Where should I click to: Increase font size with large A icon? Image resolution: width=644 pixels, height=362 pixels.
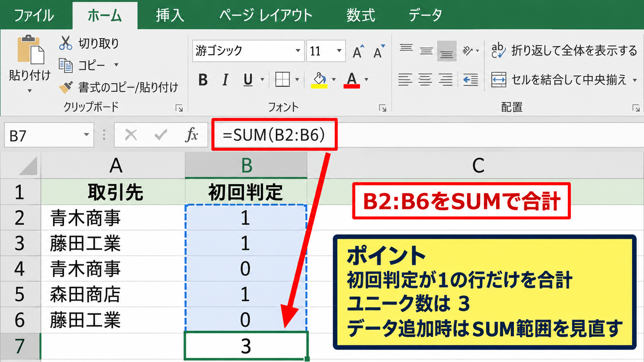coord(358,51)
